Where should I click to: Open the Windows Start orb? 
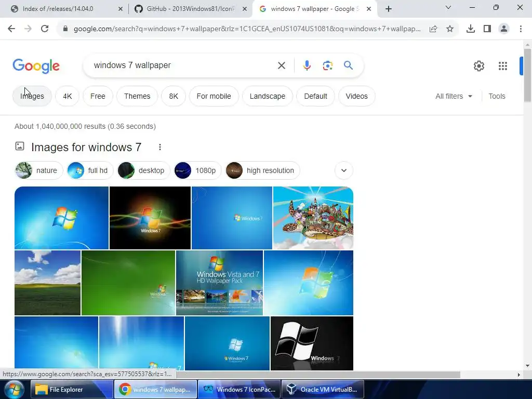coord(14,389)
